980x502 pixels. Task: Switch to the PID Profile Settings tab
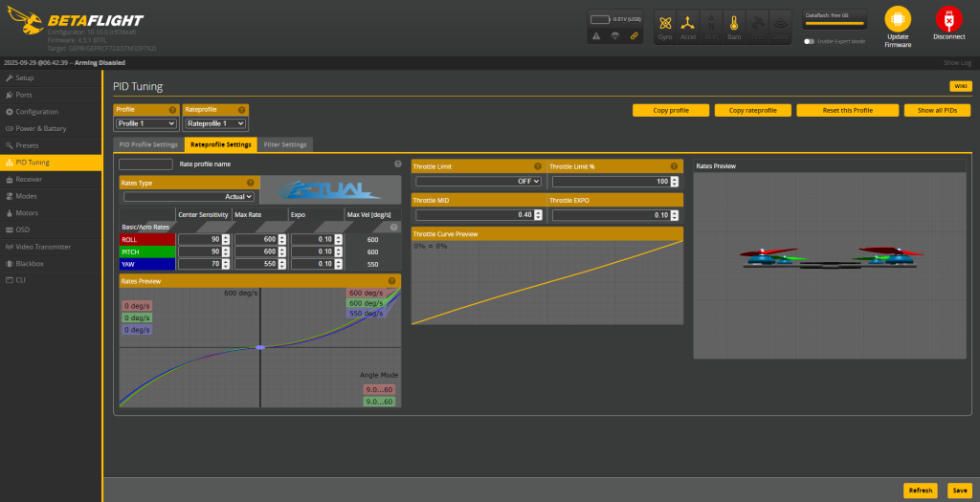click(148, 144)
